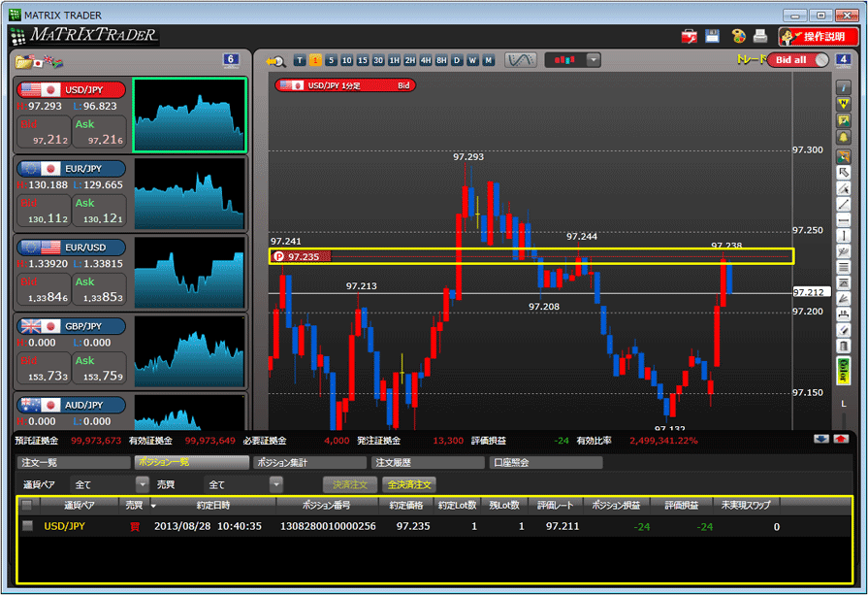Switch to 口座照会 tab
Viewport: 868px width, 595px height.
point(545,463)
